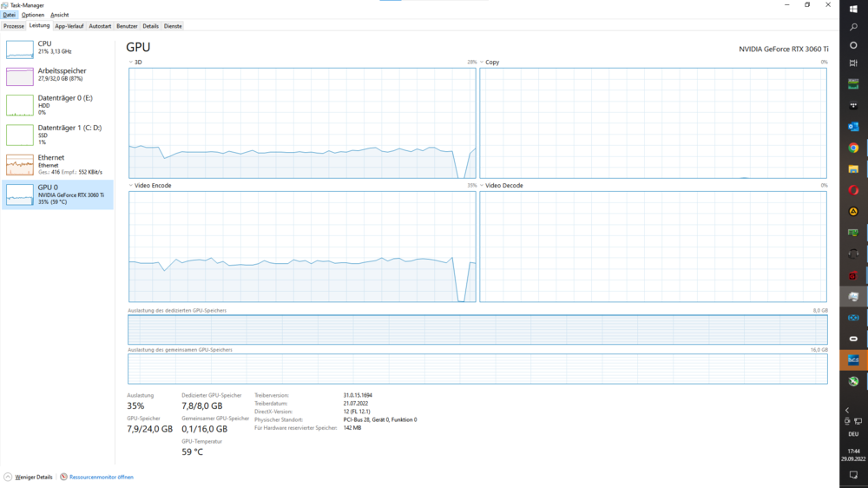This screenshot has height=488, width=868.
Task: Open File Explorer from the taskbar
Action: coord(853,168)
